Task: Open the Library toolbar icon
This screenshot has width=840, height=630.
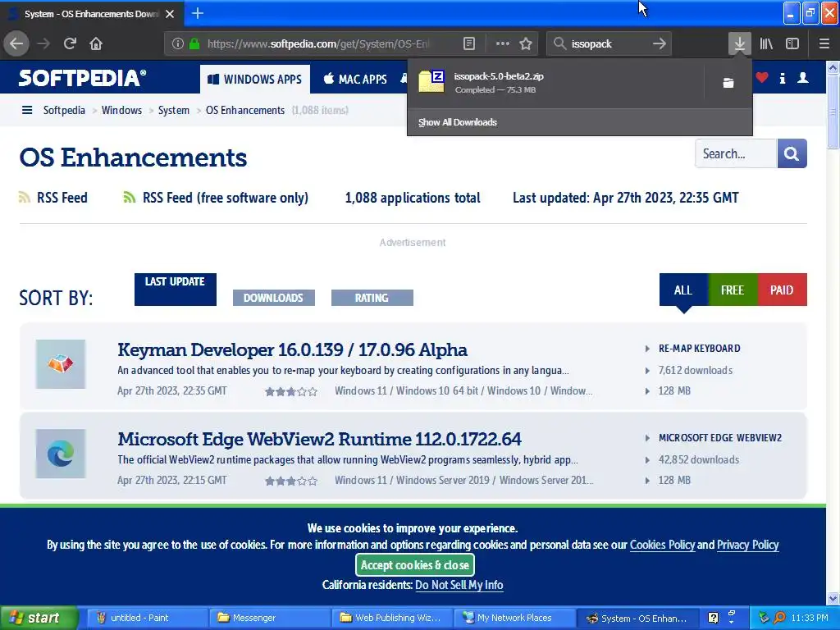Action: coord(766,43)
